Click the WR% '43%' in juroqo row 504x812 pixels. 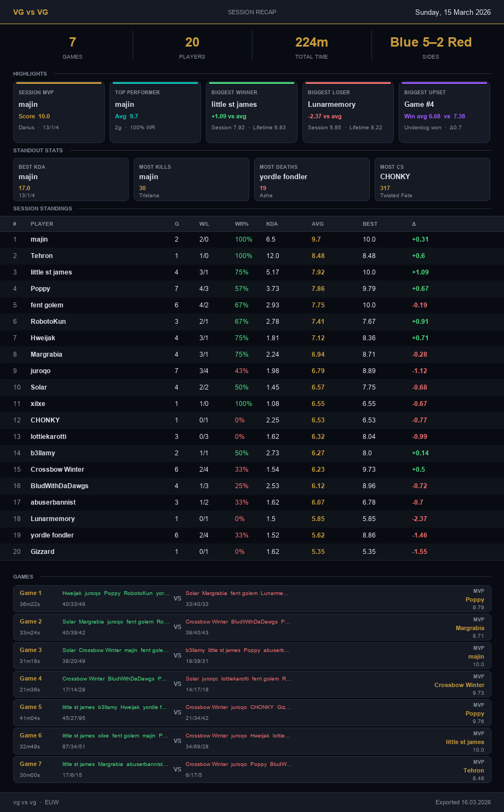point(242,371)
